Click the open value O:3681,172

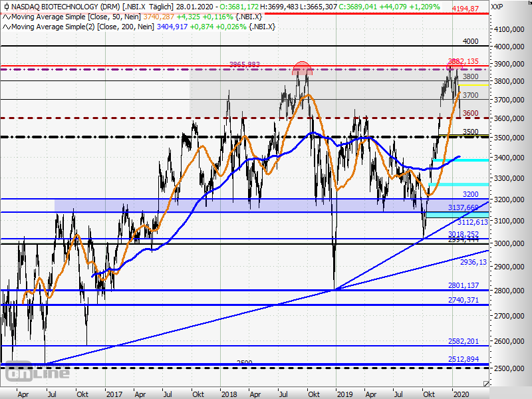coord(238,7)
